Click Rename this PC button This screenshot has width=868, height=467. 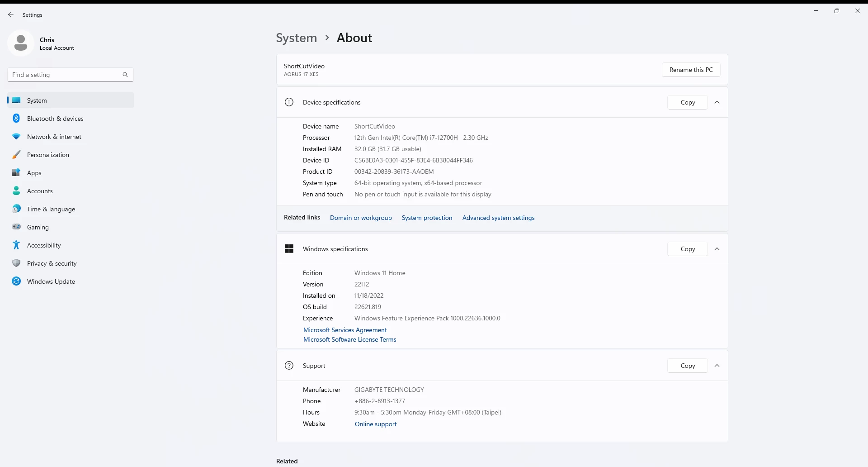pos(691,70)
